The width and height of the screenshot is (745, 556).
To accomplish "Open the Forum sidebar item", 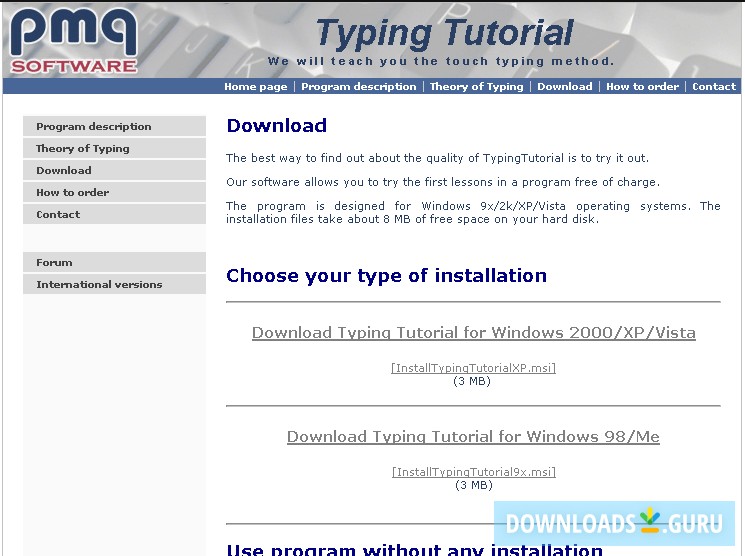I will tap(115, 262).
